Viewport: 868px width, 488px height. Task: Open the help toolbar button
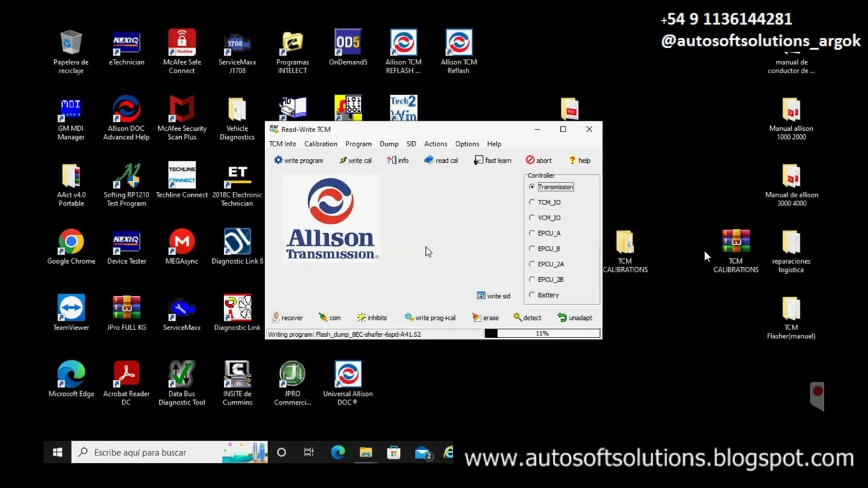click(579, 161)
